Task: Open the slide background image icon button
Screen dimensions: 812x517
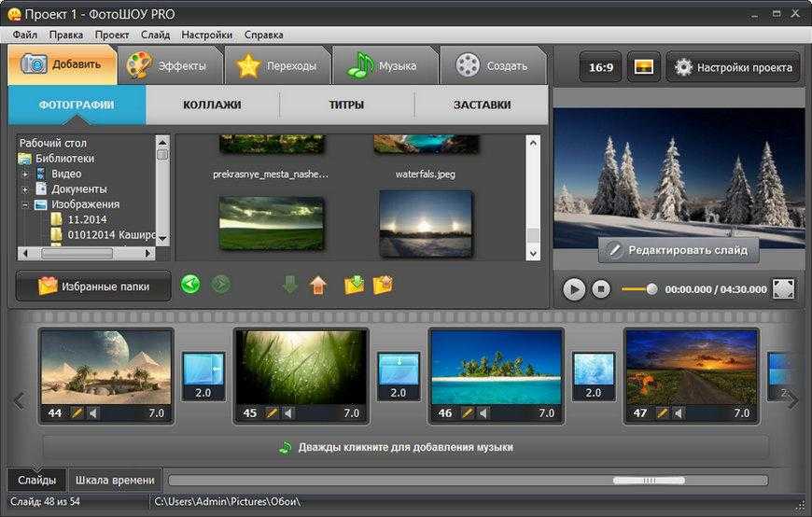Action: click(643, 67)
